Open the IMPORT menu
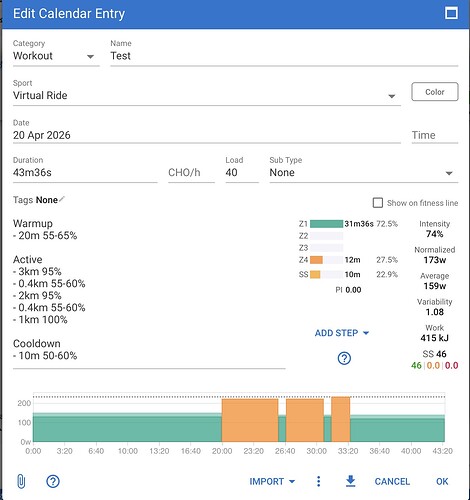Image resolution: width=470 pixels, height=500 pixels. point(272,481)
